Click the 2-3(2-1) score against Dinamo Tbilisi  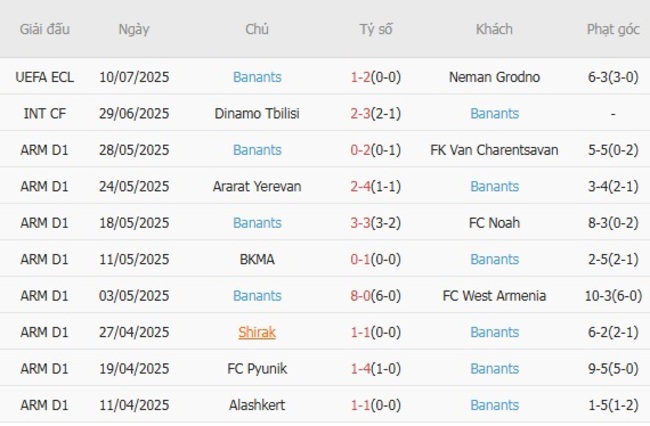(x=376, y=114)
